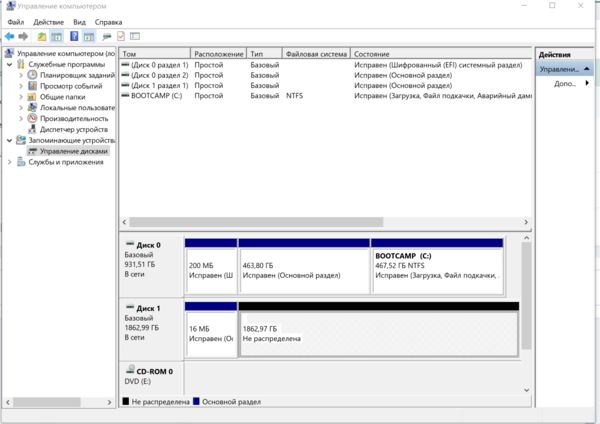Click the checklist sheet icon in toolbar

119,36
